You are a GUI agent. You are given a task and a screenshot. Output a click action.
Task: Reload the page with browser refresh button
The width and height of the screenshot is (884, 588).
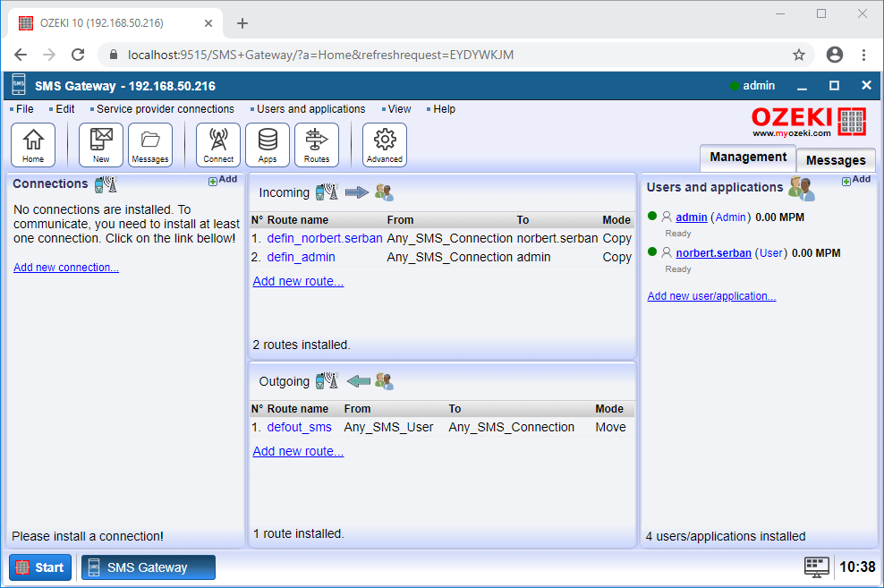coord(78,55)
